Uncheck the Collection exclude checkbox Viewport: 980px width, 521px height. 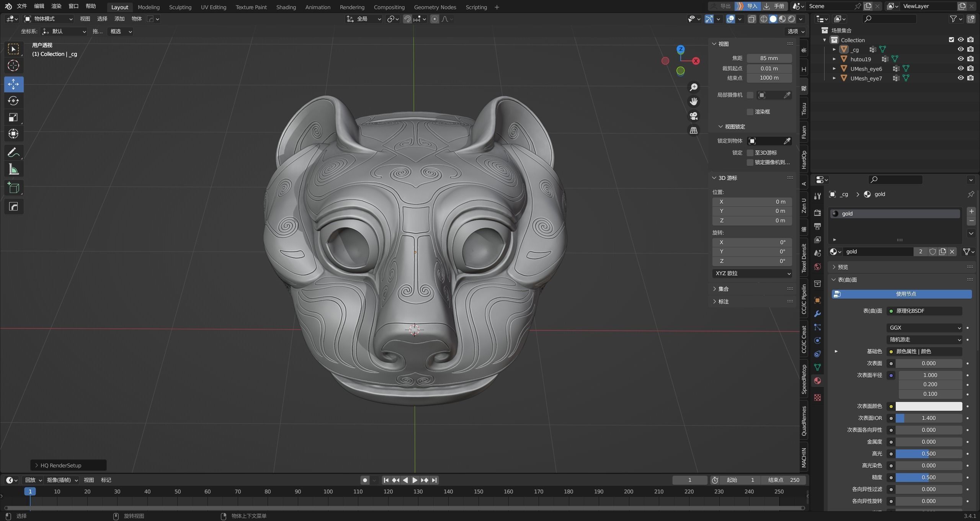point(951,40)
